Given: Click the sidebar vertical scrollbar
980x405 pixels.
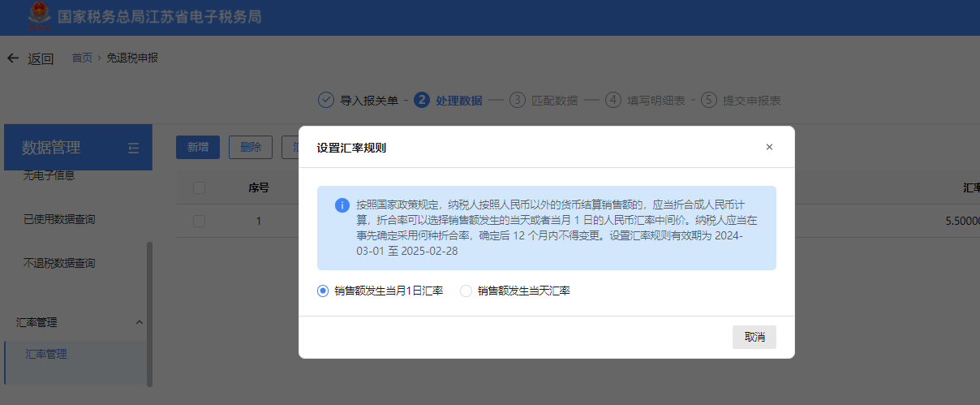Looking at the screenshot, I should click(x=149, y=312).
